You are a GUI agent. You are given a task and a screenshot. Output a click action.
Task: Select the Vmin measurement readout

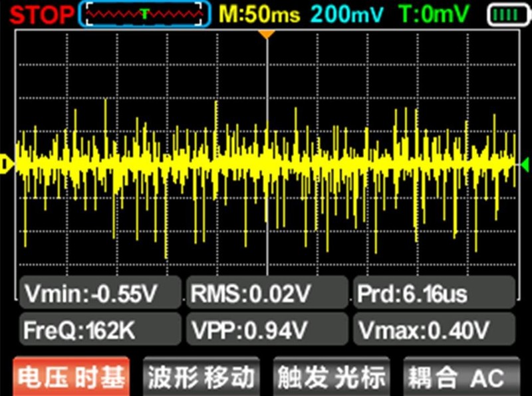pyautogui.click(x=100, y=292)
